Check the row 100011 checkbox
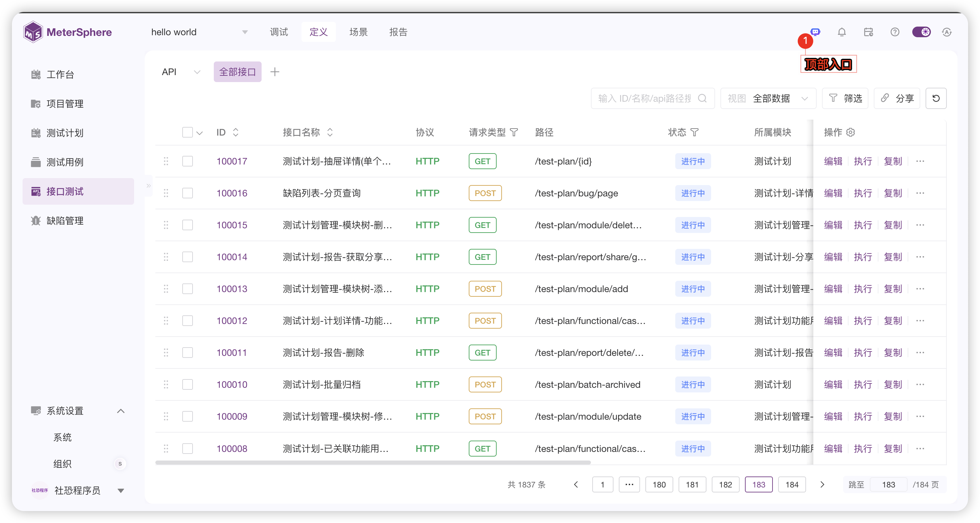The height and width of the screenshot is (523, 980). tap(187, 353)
